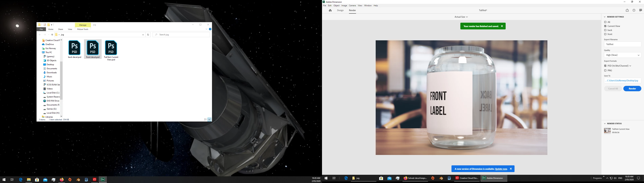
Task: Close the update available banner
Action: (x=511, y=169)
